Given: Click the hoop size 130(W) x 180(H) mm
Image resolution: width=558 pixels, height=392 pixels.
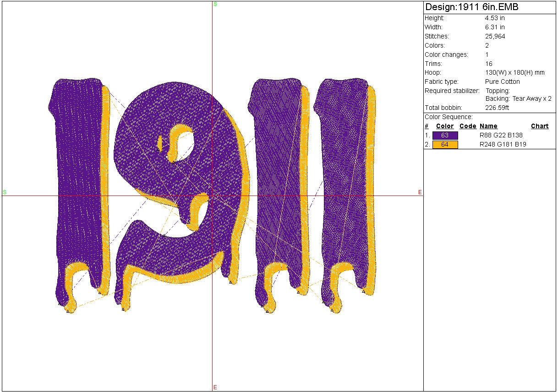Looking at the screenshot, I should coord(515,73).
